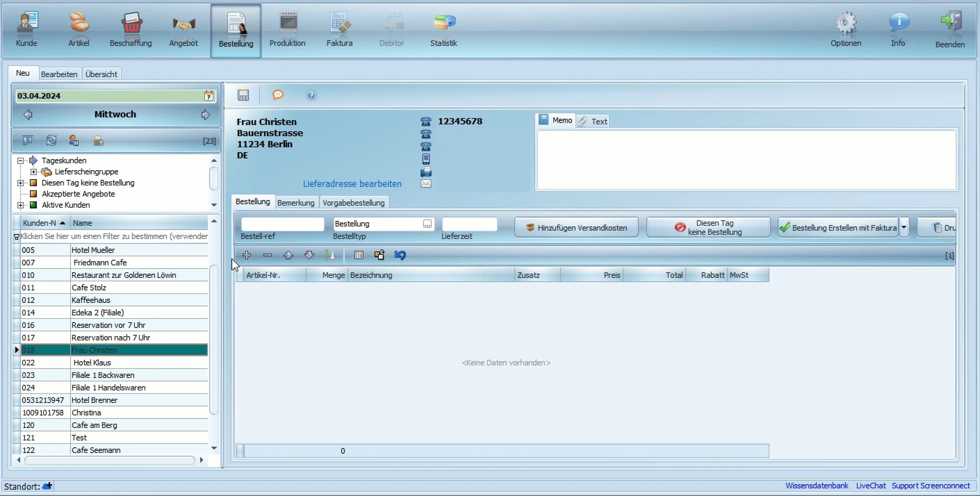Click the delete row minus icon in order grid

tap(267, 254)
